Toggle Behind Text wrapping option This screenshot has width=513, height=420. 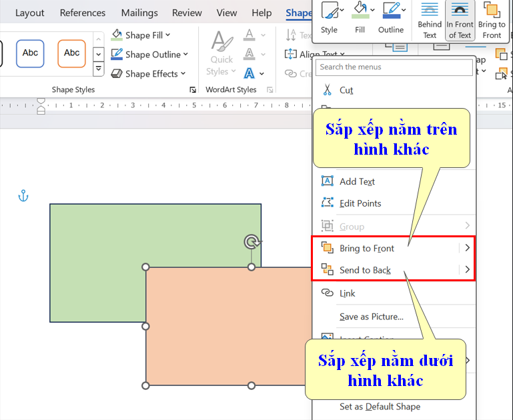[430, 20]
